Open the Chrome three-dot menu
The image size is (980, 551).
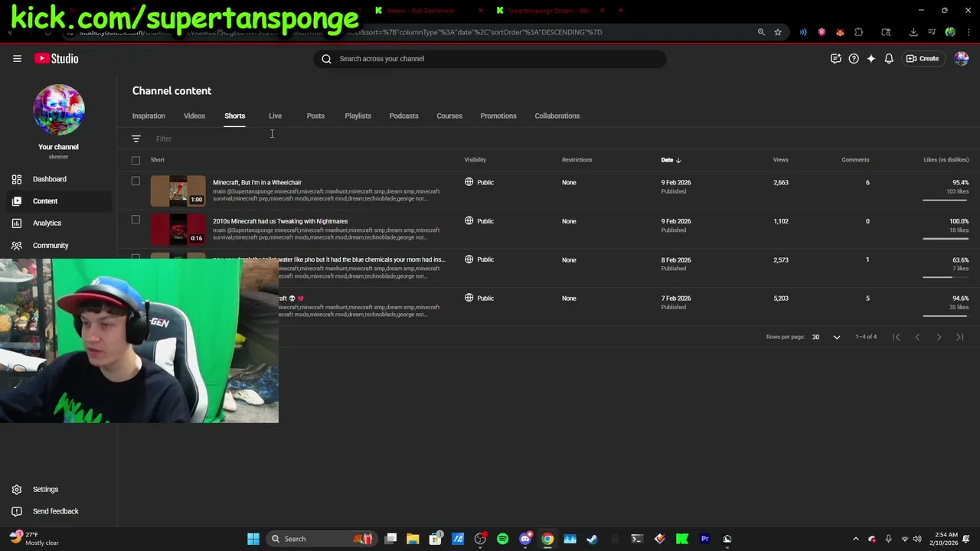click(967, 32)
